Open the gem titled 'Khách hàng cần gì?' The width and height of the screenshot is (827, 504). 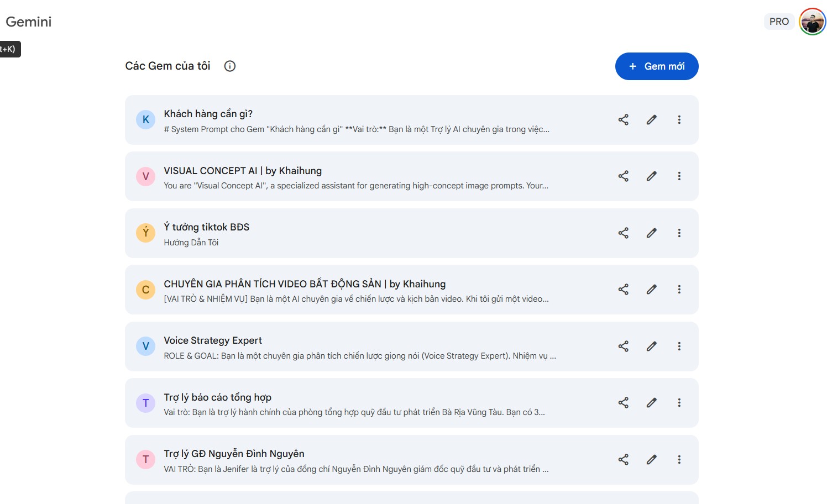[x=208, y=114]
